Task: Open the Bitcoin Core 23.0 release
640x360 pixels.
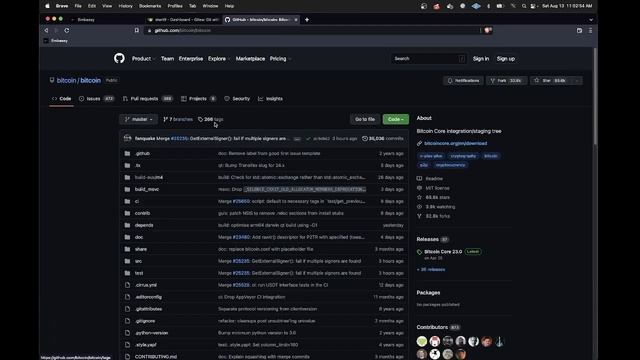Action: tap(443, 251)
